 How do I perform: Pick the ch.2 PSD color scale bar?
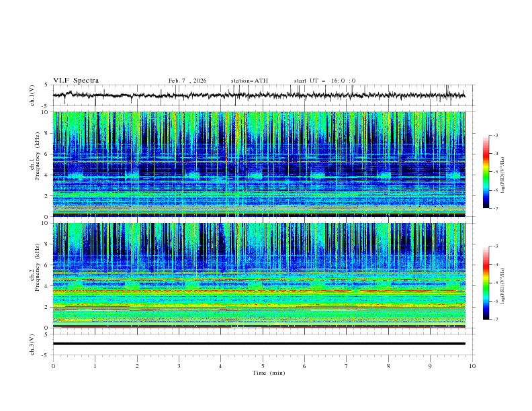click(x=486, y=283)
